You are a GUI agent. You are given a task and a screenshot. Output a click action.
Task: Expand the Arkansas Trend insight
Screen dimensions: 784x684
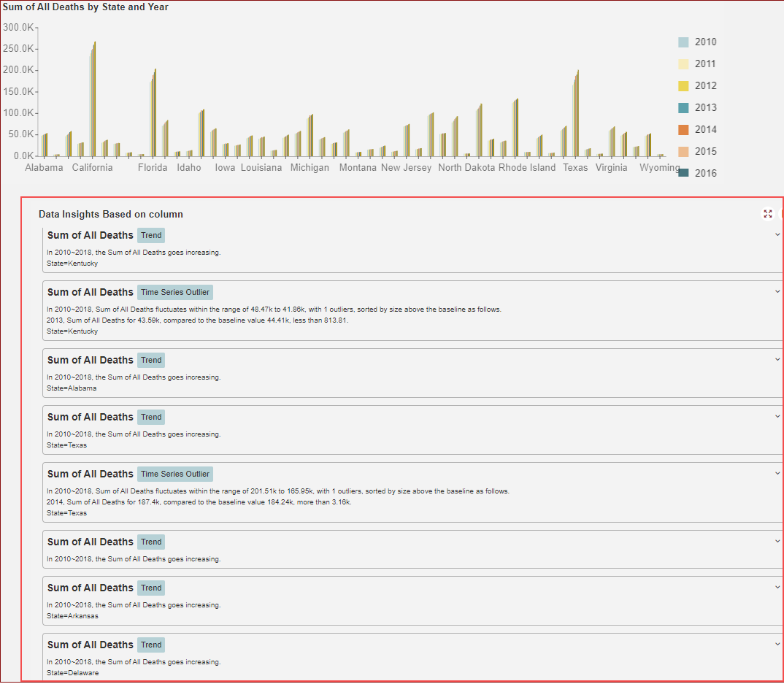point(777,587)
